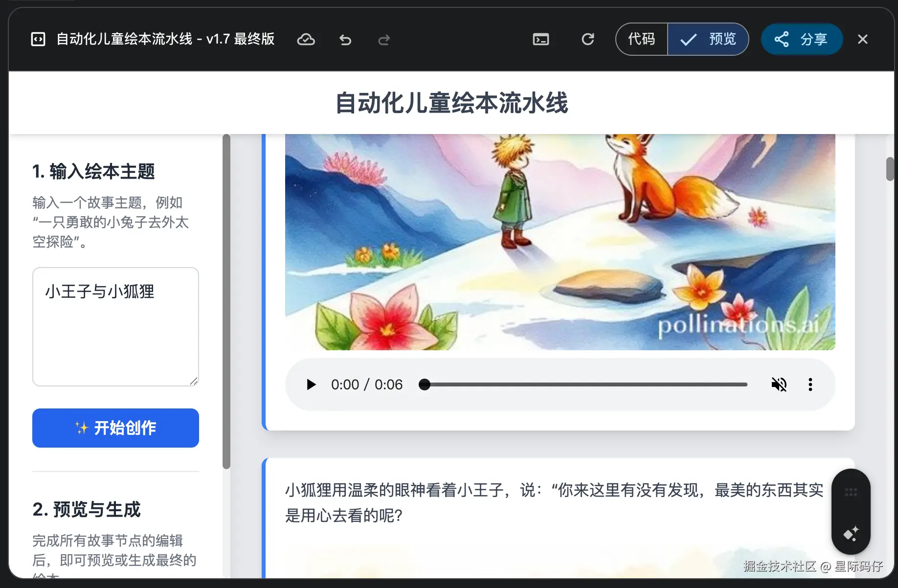Click the 0:00 / 0:06 audio time readout
This screenshot has width=898, height=588.
[367, 384]
